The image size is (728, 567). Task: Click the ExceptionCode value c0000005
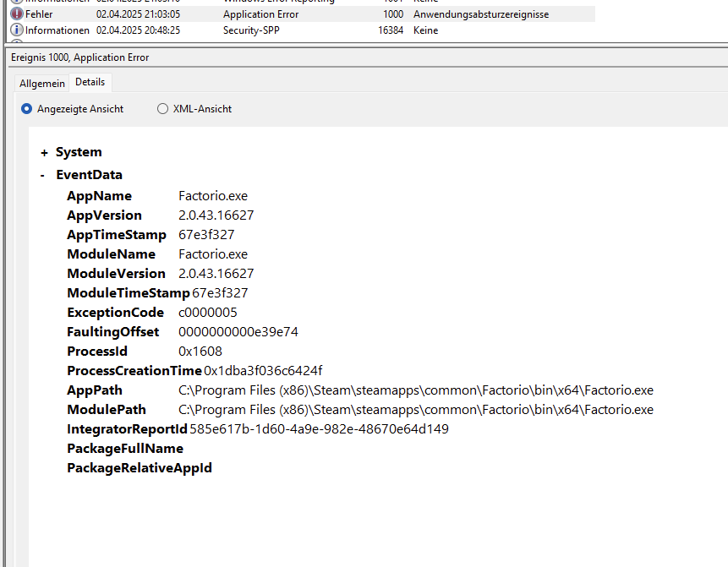pos(207,313)
